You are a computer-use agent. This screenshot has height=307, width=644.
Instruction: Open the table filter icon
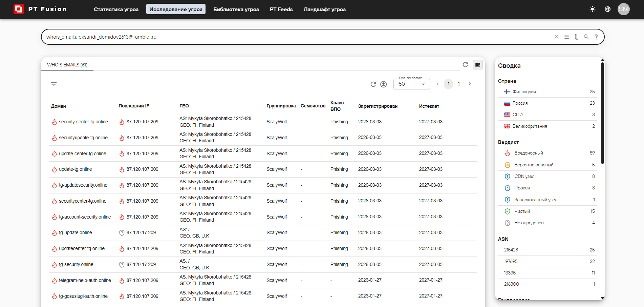(x=53, y=84)
